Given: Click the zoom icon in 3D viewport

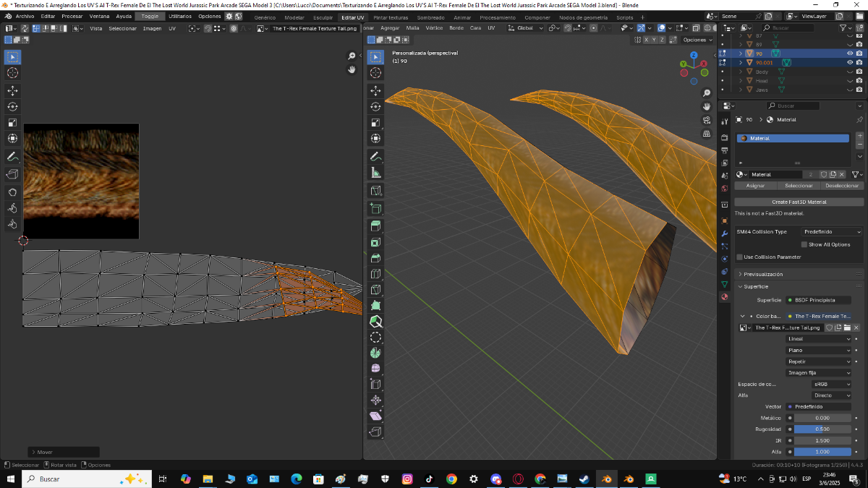Looking at the screenshot, I should pos(707,93).
